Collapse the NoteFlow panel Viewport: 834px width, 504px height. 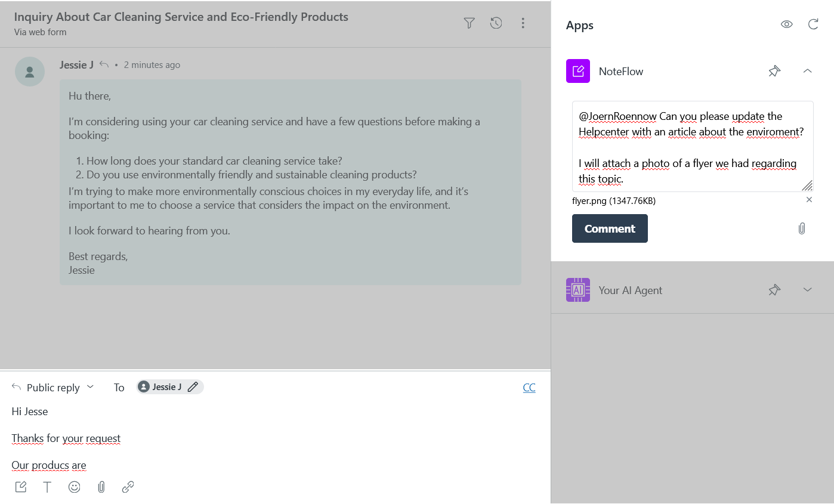[807, 70]
